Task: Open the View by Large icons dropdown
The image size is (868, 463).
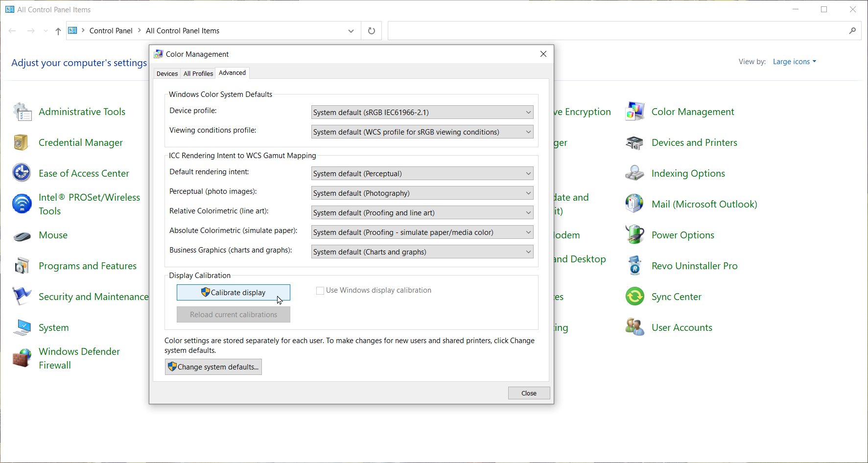Action: (795, 62)
